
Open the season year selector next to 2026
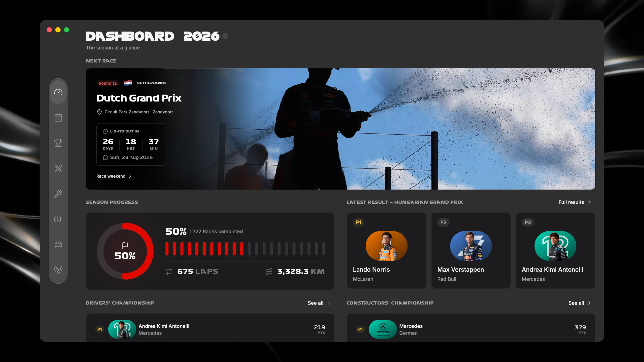[225, 36]
